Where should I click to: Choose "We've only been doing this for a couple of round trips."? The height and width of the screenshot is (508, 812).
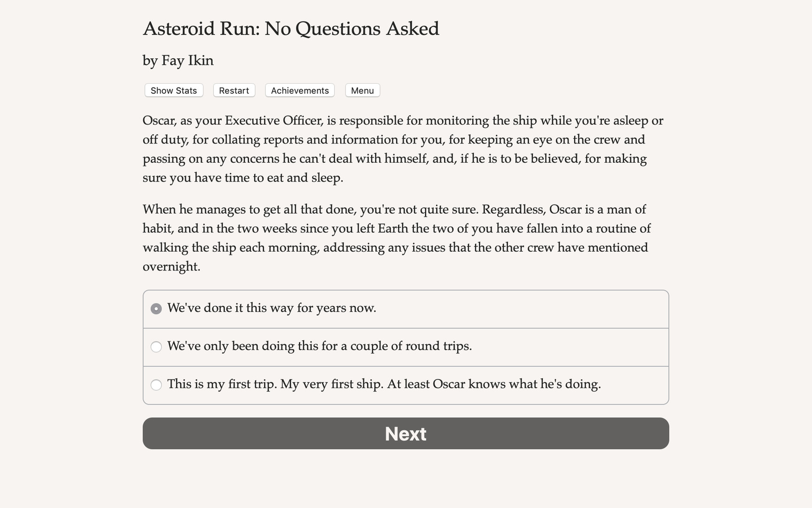click(x=320, y=347)
